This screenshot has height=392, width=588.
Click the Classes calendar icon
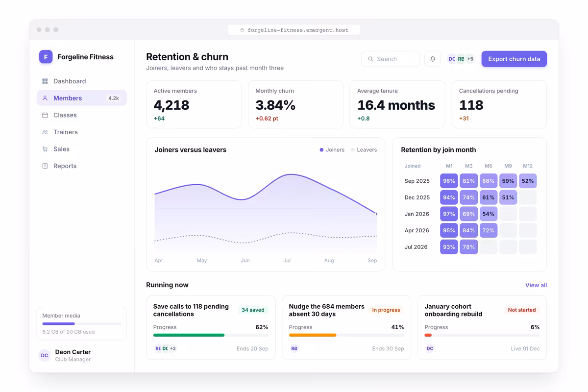tap(45, 115)
